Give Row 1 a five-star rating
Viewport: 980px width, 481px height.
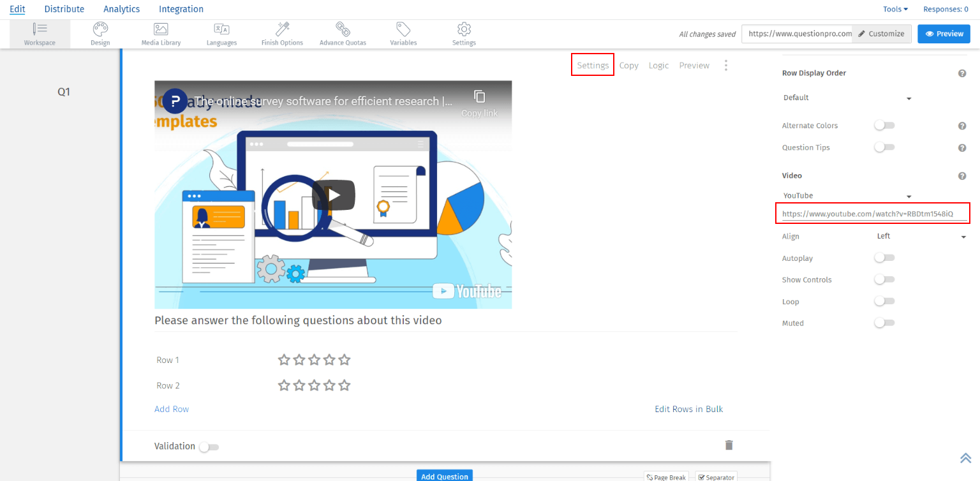pyautogui.click(x=345, y=359)
